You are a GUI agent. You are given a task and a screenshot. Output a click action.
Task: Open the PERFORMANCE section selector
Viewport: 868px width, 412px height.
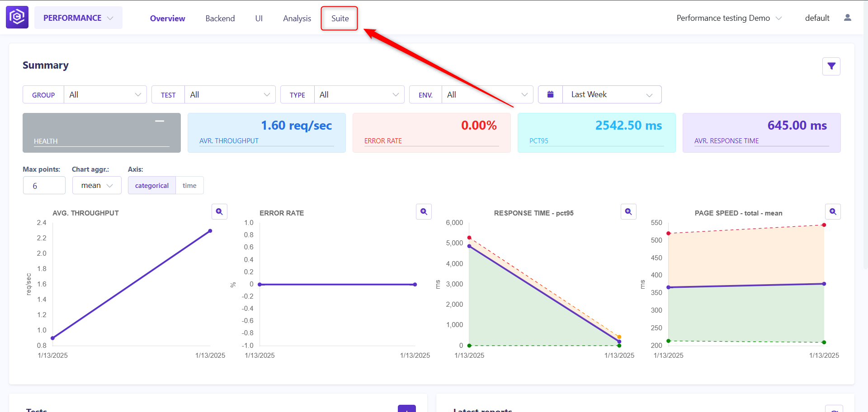point(78,18)
